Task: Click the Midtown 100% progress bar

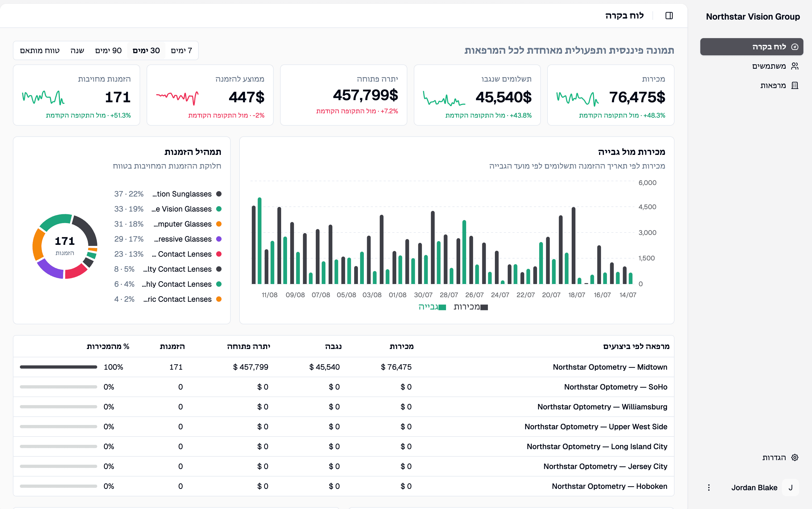Action: tap(58, 367)
